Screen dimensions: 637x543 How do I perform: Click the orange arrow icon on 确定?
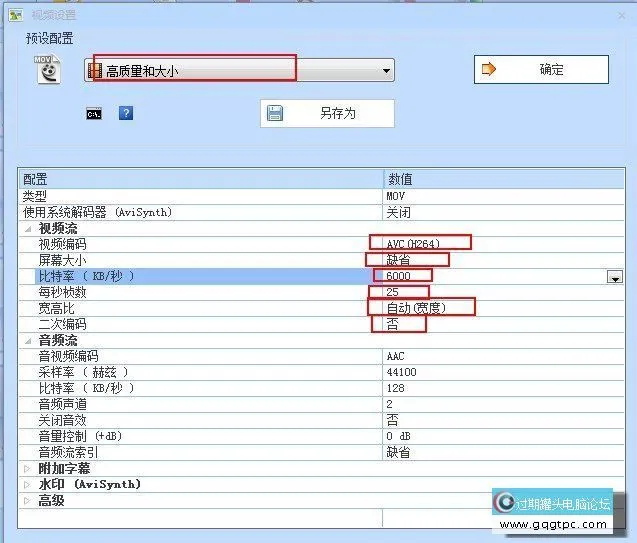click(489, 69)
